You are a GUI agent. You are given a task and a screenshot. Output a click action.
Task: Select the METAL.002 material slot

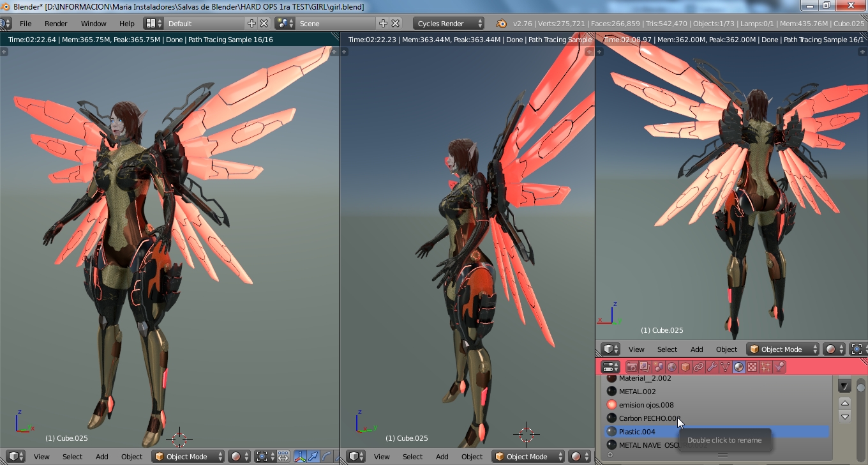pos(717,392)
